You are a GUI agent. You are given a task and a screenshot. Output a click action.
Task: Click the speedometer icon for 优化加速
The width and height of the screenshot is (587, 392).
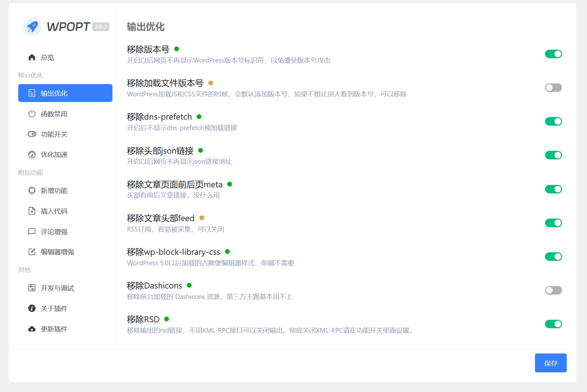coord(32,154)
